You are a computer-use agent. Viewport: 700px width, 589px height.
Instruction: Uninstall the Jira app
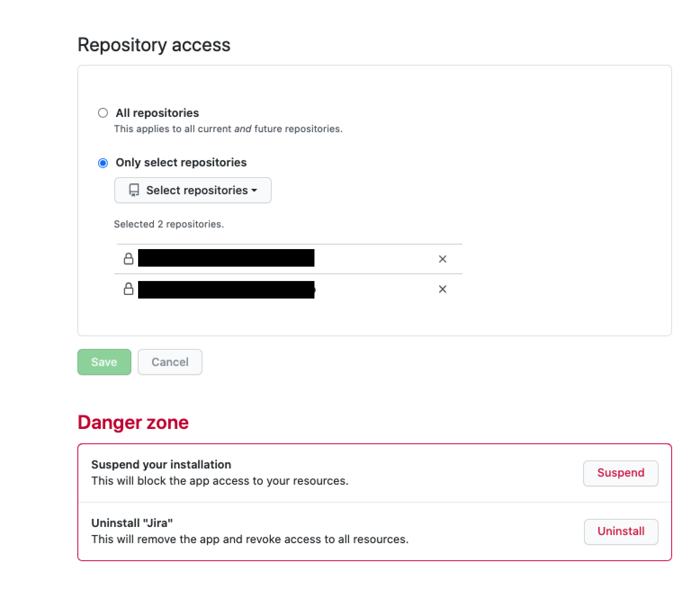[x=621, y=531]
